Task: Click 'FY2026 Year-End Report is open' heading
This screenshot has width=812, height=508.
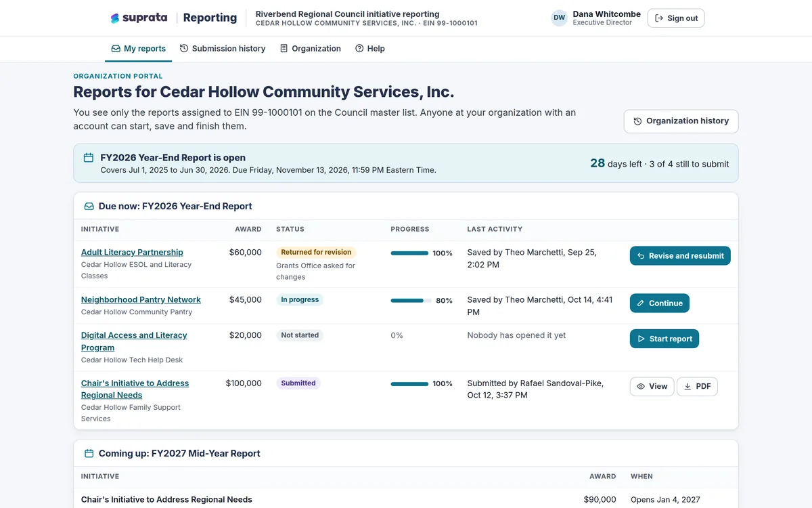Action: (173, 158)
